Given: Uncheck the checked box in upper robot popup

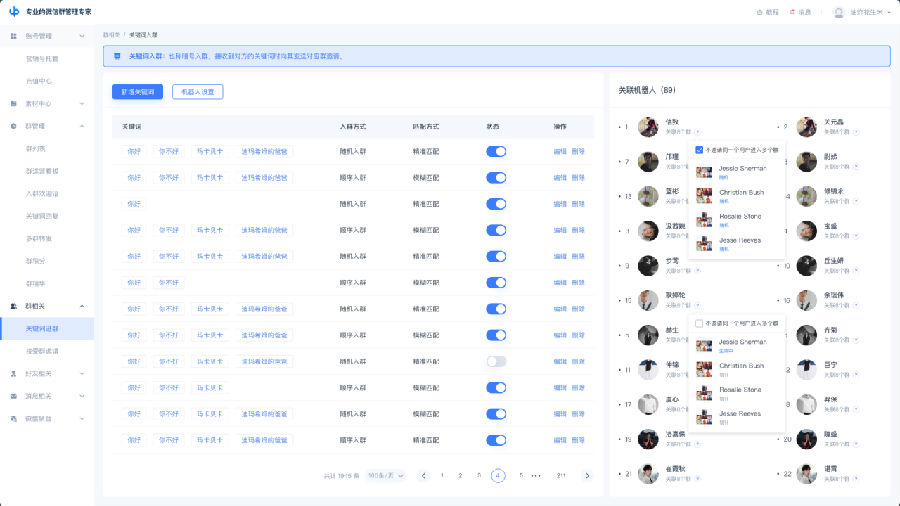Looking at the screenshot, I should [x=699, y=150].
